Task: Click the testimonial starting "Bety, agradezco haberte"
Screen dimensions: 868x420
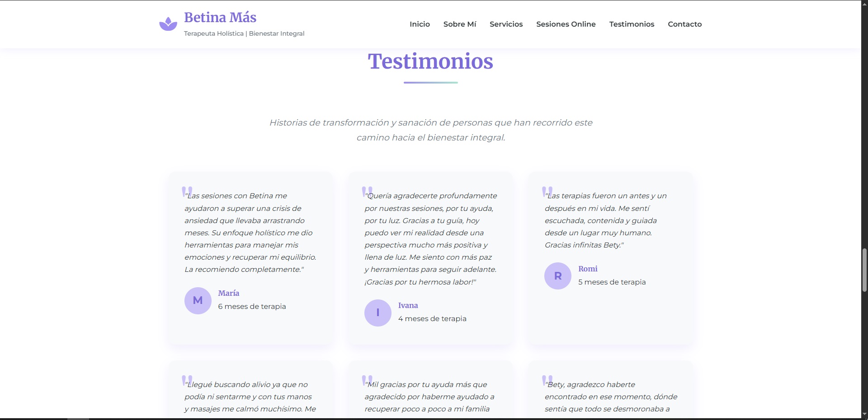Action: point(611,397)
